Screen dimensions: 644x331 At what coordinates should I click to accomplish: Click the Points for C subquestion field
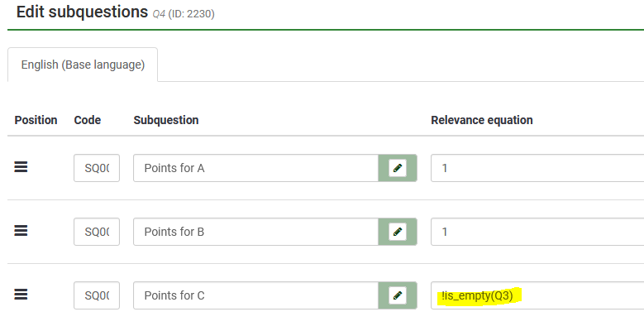pyautogui.click(x=255, y=295)
